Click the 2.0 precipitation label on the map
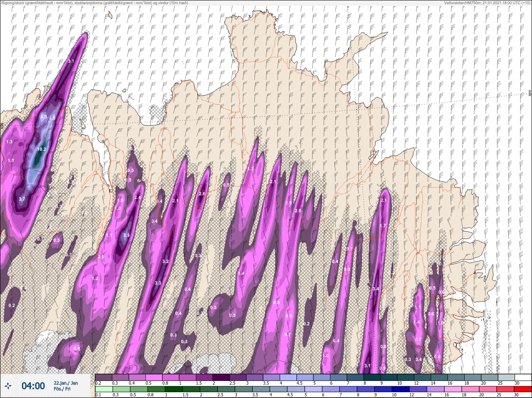 [298, 211]
